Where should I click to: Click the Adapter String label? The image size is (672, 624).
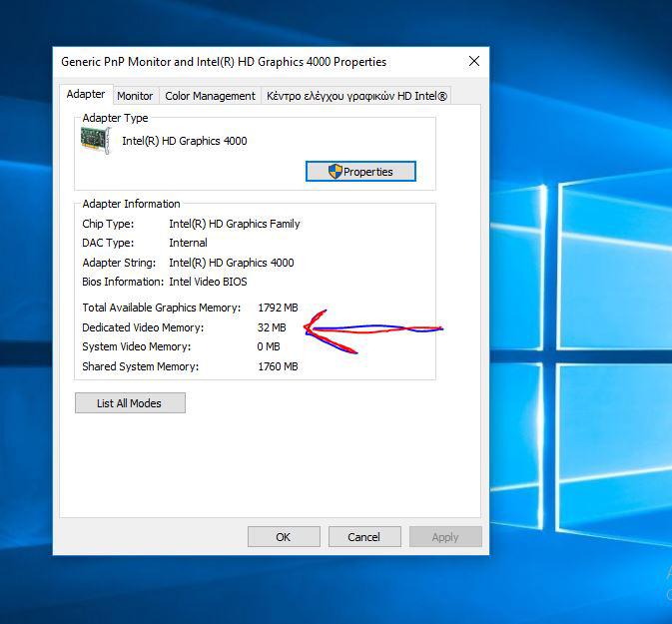coord(119,263)
